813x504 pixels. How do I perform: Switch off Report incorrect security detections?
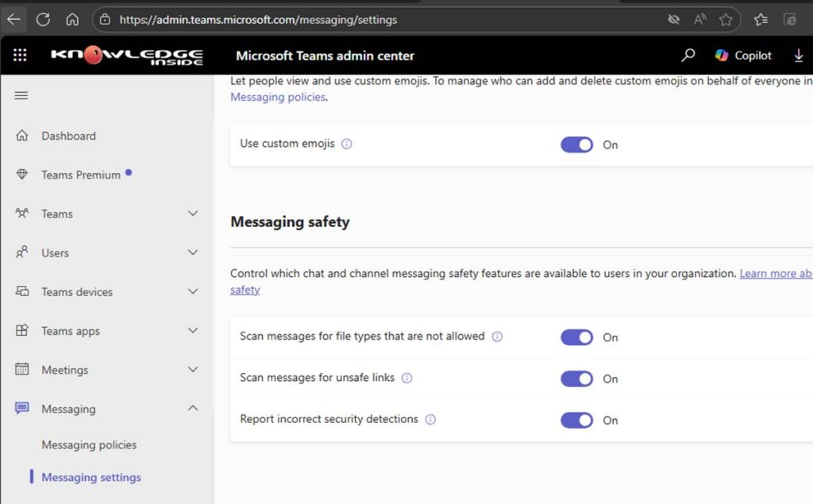point(576,420)
